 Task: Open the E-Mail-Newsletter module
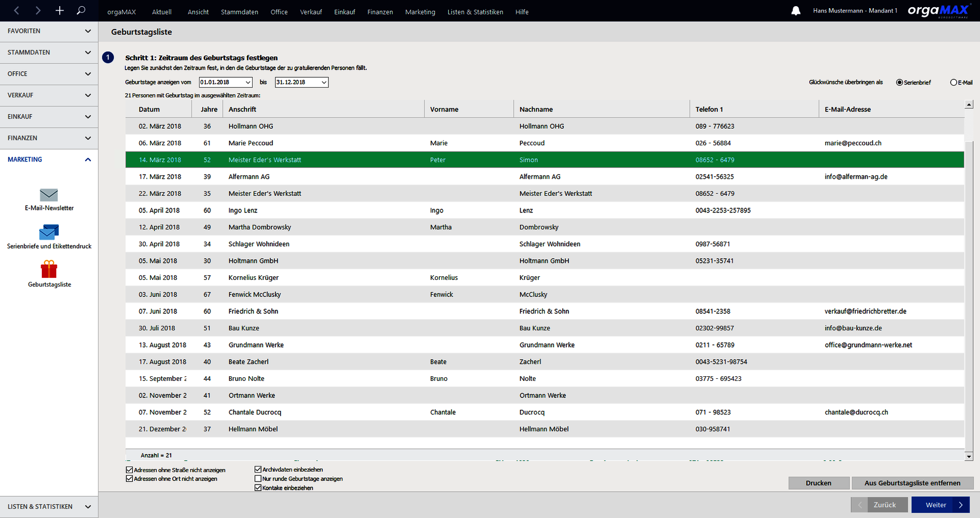(x=49, y=199)
